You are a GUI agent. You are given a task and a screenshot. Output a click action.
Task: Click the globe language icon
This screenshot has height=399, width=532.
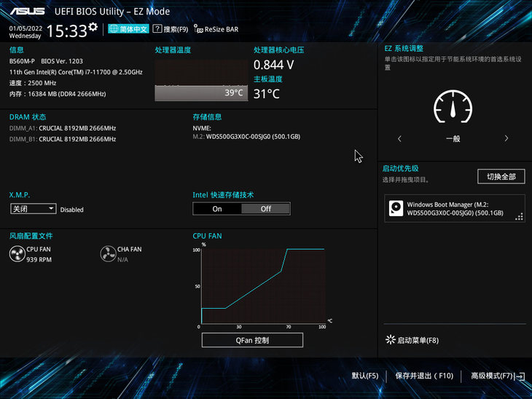(x=113, y=29)
